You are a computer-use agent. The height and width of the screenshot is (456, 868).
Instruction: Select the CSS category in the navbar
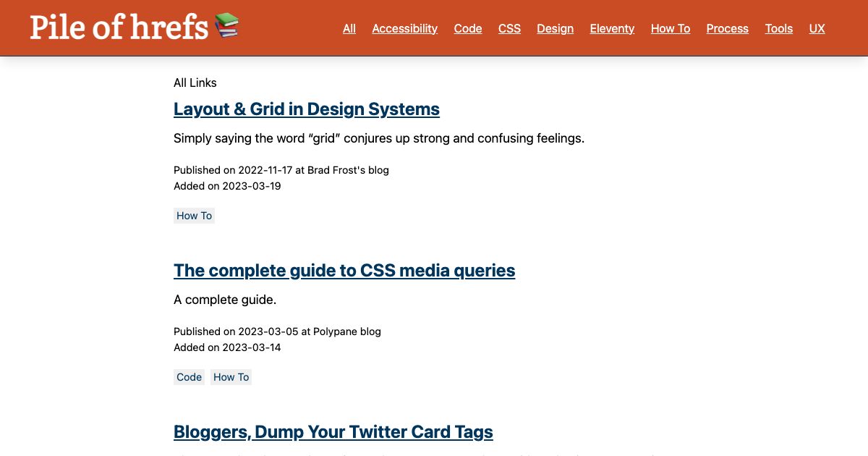point(509,28)
